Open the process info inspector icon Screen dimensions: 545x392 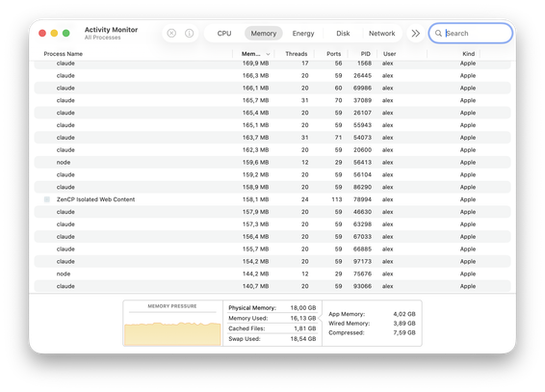(x=189, y=33)
